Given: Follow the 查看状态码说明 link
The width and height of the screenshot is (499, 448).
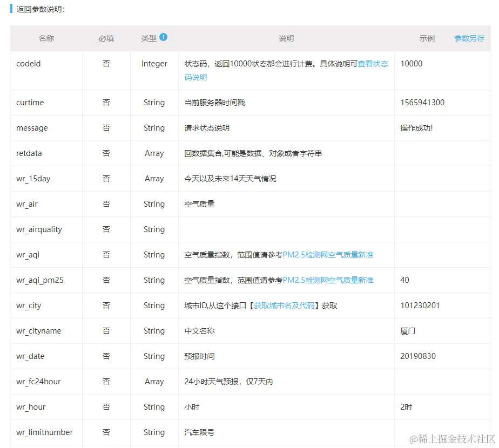Looking at the screenshot, I should click(x=373, y=63).
